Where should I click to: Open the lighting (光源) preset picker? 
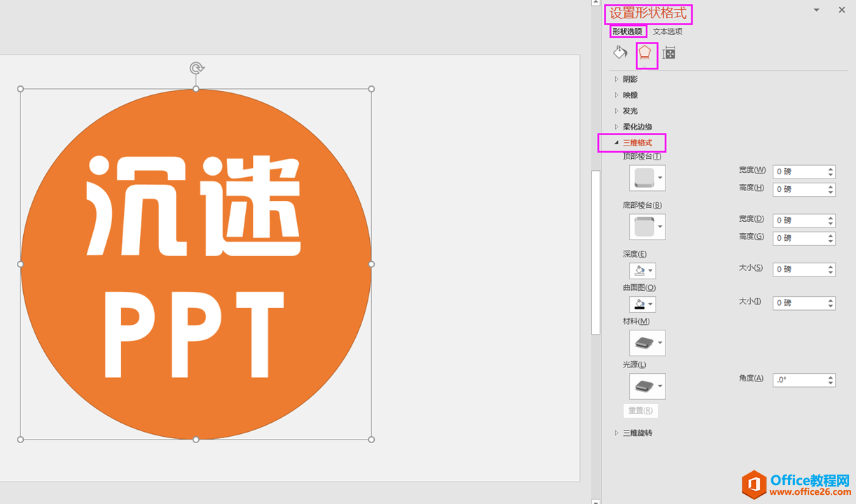[x=647, y=386]
